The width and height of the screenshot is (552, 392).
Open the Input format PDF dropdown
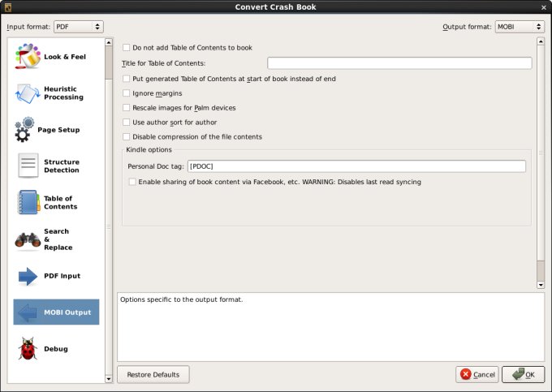click(79, 27)
